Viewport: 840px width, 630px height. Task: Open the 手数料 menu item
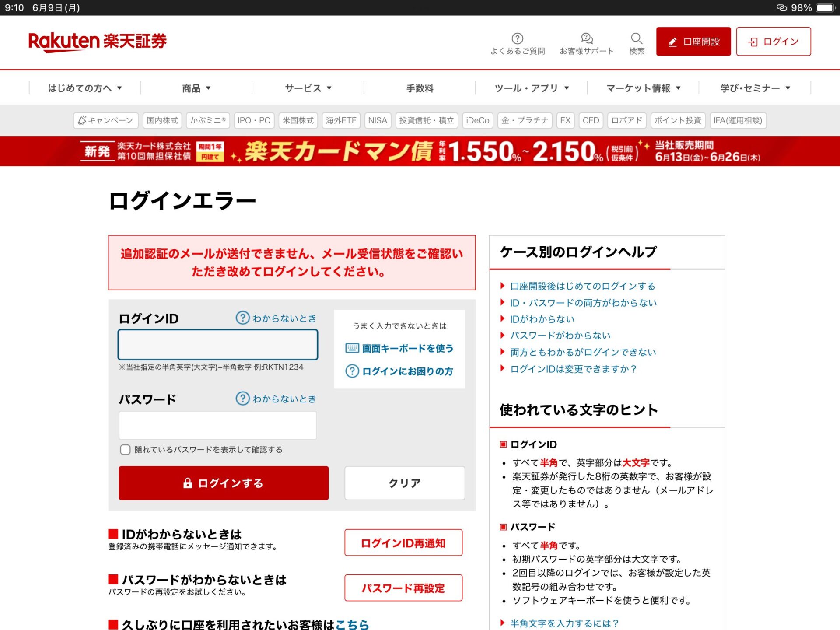pos(420,88)
